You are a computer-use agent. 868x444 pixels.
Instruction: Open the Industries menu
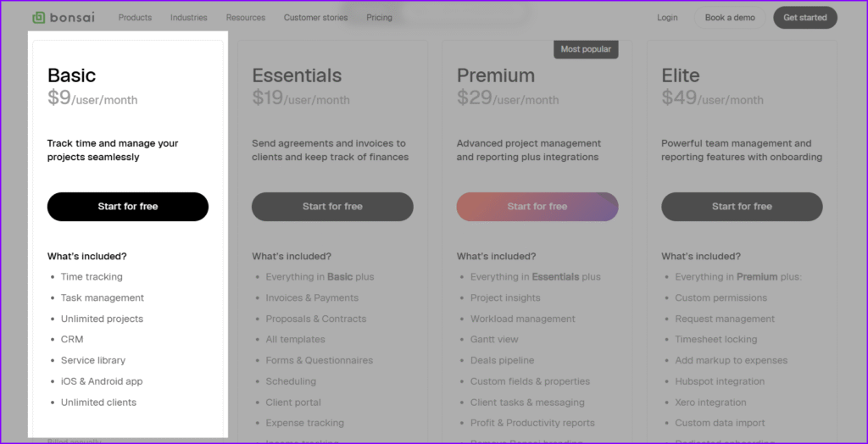188,18
